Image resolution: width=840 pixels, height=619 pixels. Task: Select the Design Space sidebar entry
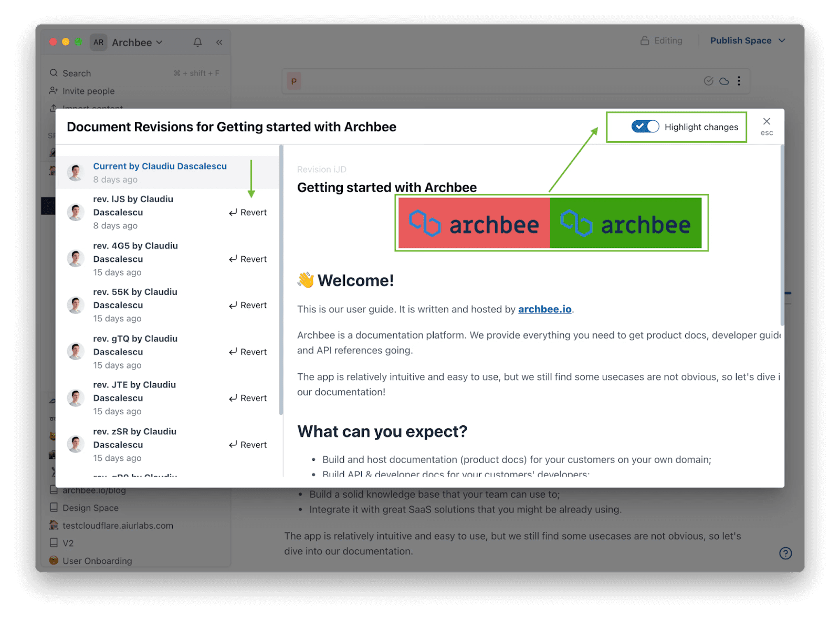point(90,508)
